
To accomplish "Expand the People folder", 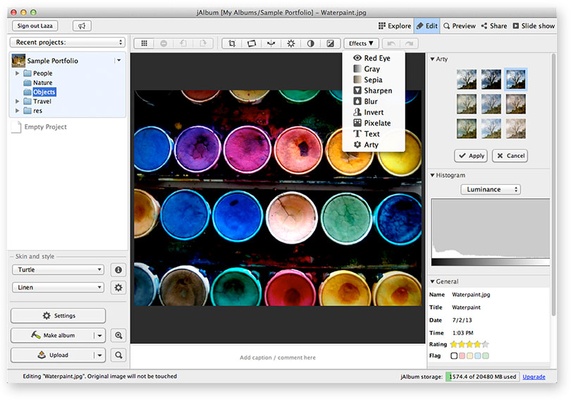I will [x=17, y=73].
